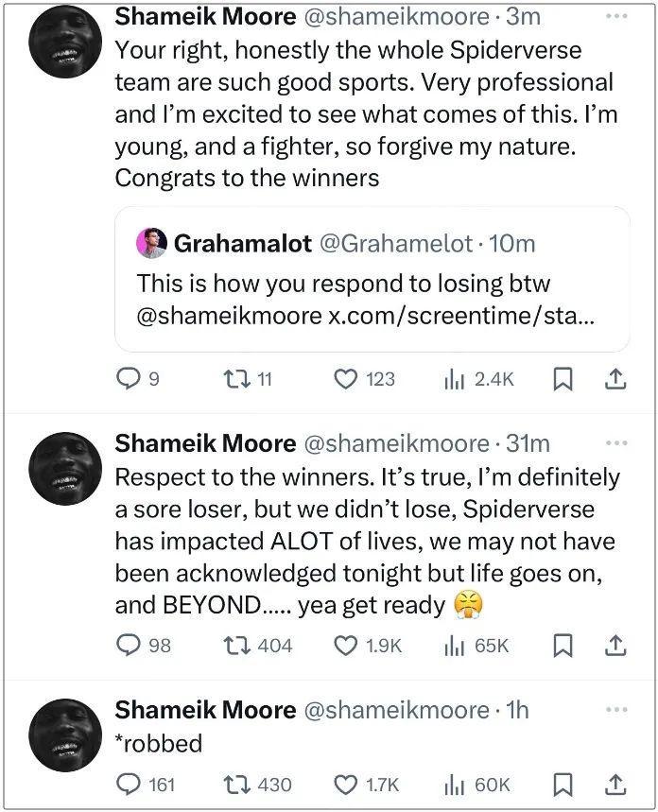Image resolution: width=658 pixels, height=812 pixels.
Task: Open the @Grahamelot quoted tweet handle
Action: 395,244
